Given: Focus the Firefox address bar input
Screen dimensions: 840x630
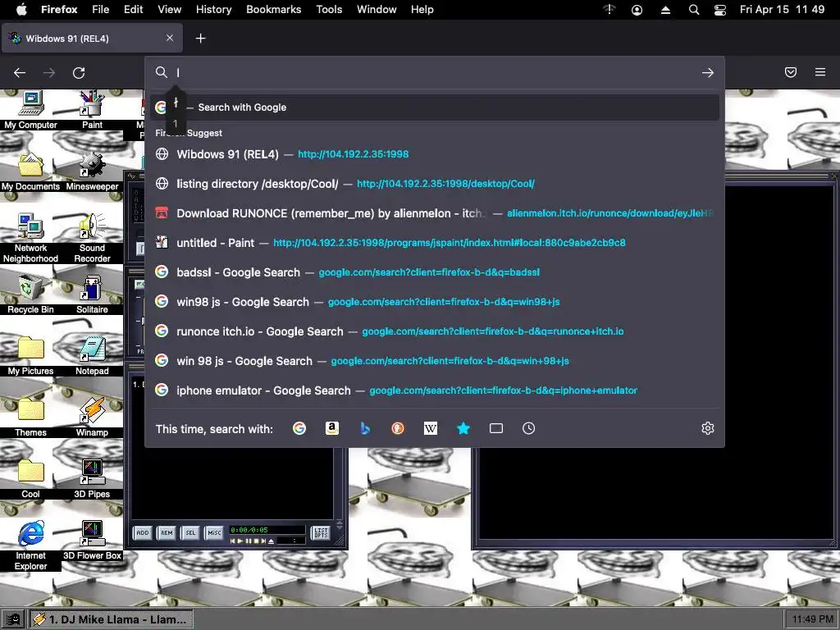Looking at the screenshot, I should (435, 72).
